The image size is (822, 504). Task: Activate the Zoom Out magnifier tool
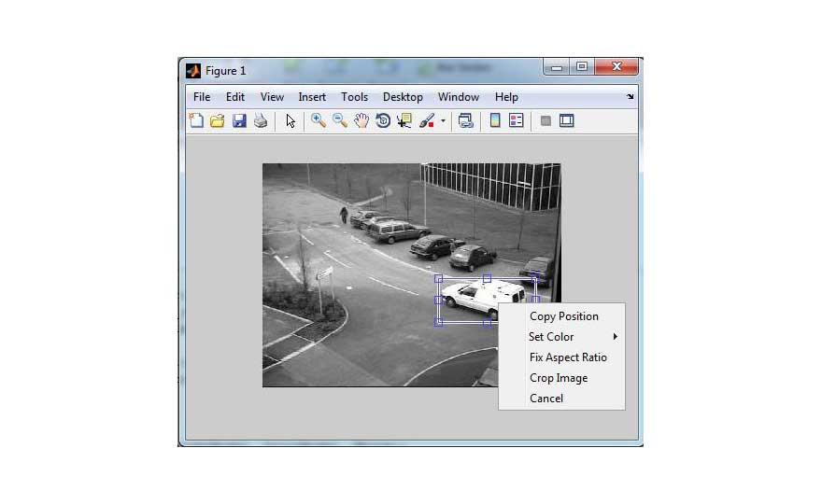pyautogui.click(x=340, y=120)
